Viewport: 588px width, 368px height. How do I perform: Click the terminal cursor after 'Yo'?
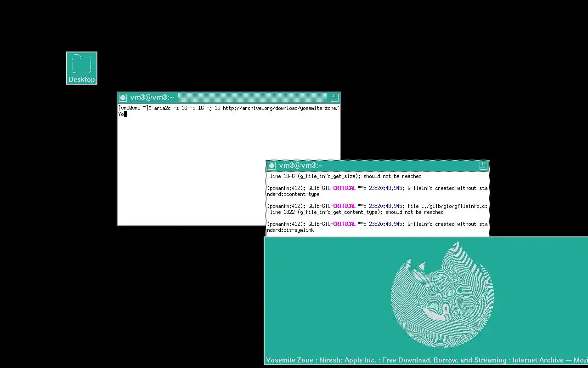125,114
